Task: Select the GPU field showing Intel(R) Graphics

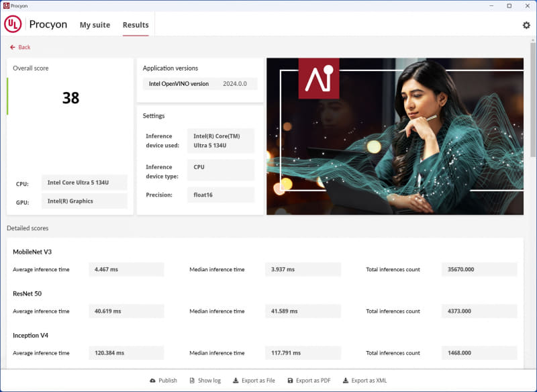Action: tap(84, 201)
